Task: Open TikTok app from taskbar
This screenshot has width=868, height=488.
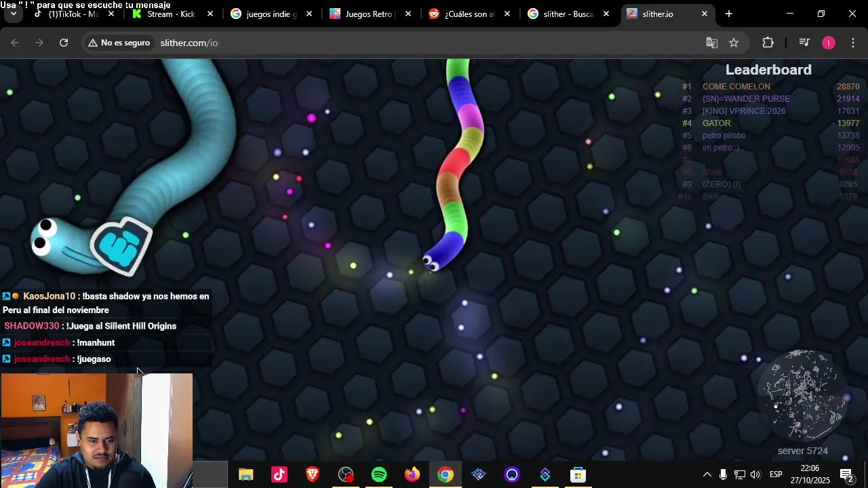Action: coord(279,474)
